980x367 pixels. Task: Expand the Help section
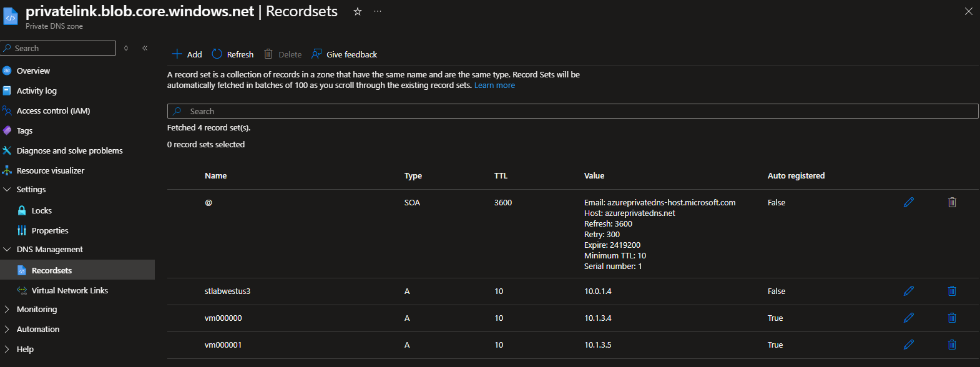(7, 349)
